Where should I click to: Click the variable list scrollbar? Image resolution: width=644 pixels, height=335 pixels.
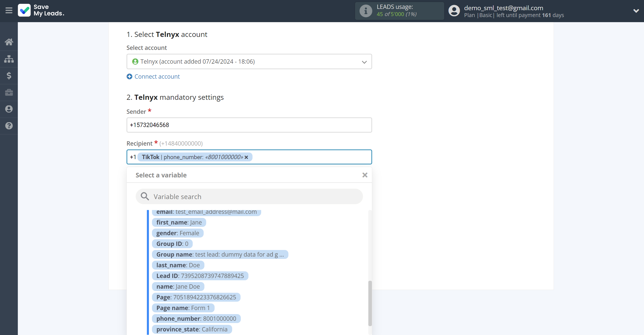370,303
